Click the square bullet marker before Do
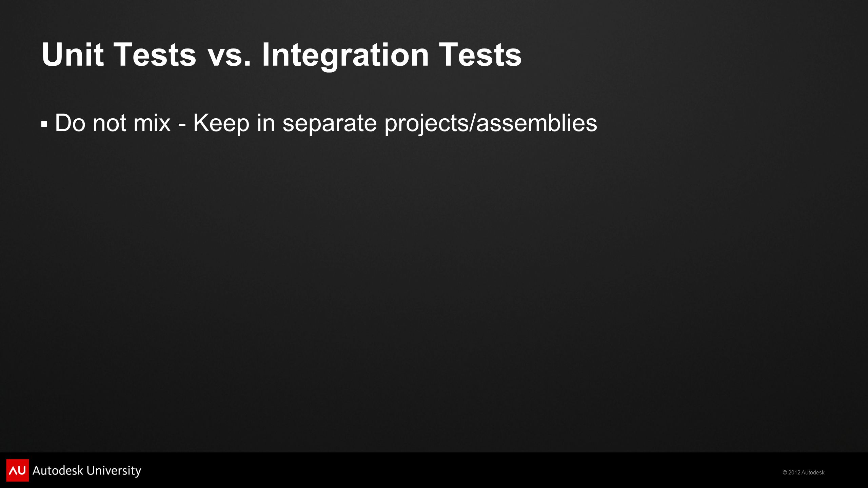 [44, 124]
